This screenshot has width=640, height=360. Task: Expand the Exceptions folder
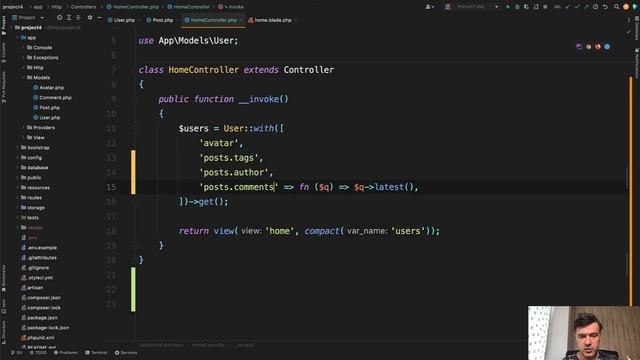(x=24, y=58)
